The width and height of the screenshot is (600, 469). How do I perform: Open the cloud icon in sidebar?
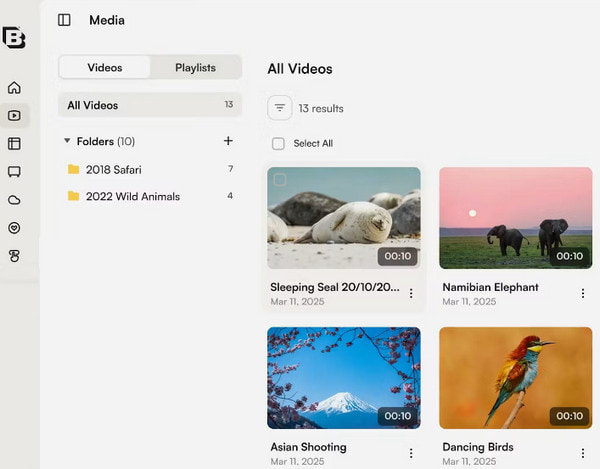(14, 200)
